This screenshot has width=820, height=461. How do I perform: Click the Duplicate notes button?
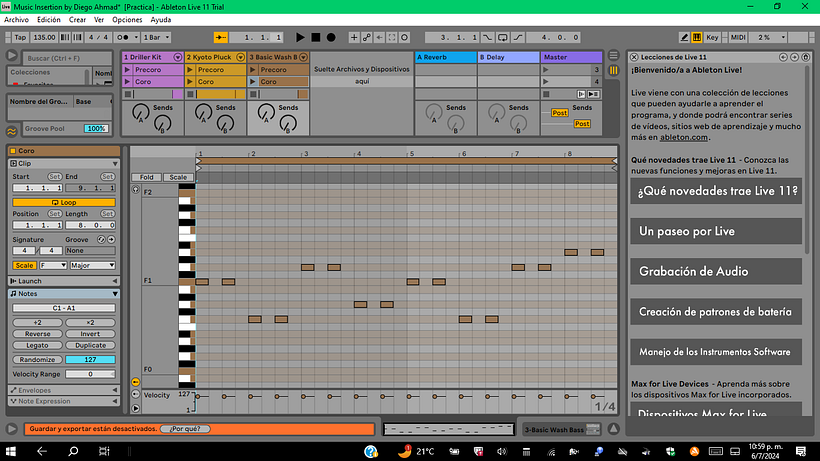click(90, 345)
